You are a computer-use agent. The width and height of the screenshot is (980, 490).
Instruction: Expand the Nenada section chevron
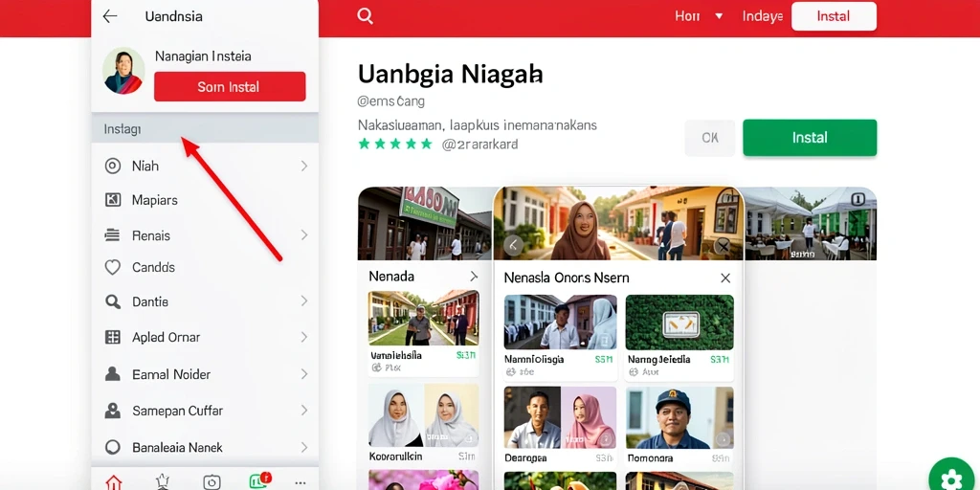pos(474,277)
